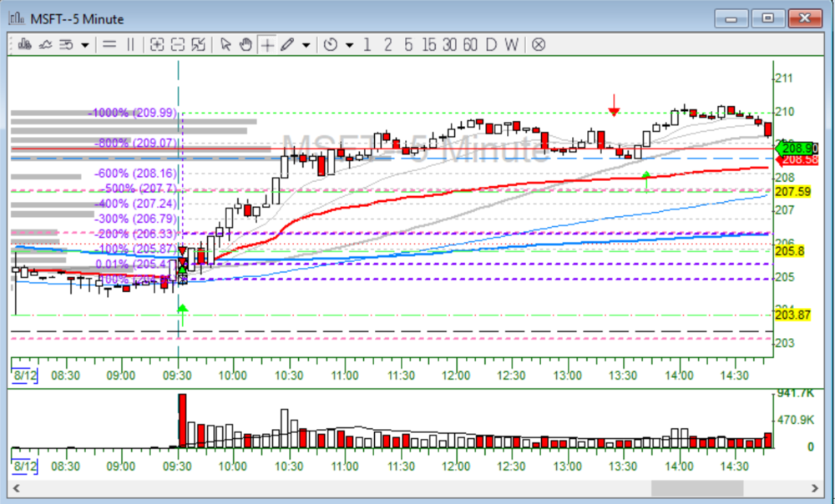The image size is (835, 504).
Task: Click the circled X icon in toolbar
Action: point(539,44)
